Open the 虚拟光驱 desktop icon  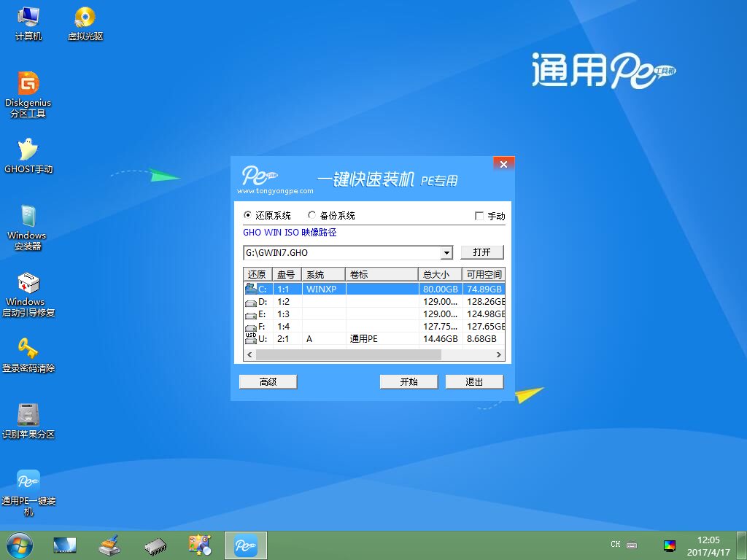pyautogui.click(x=85, y=18)
